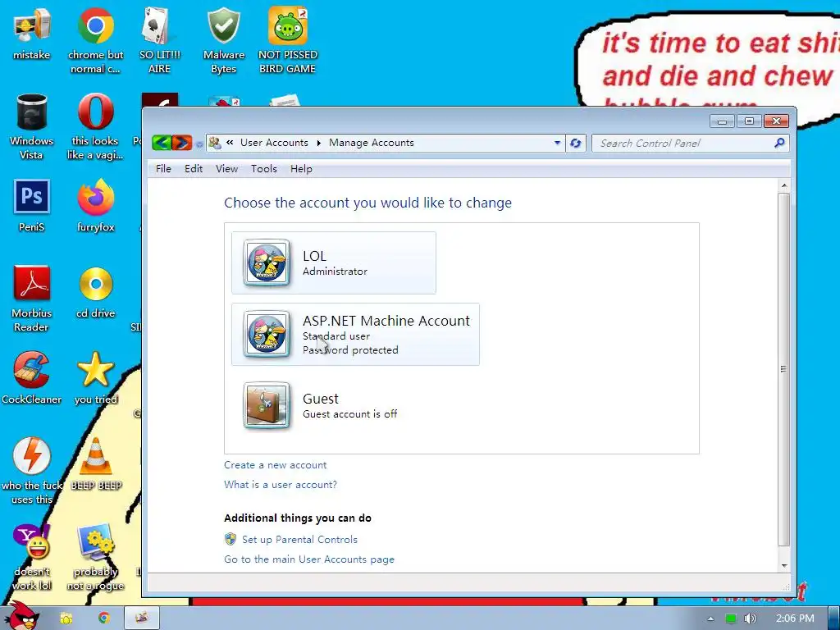Open the Yahoo 'doesn't work lol' icon

pos(32,557)
